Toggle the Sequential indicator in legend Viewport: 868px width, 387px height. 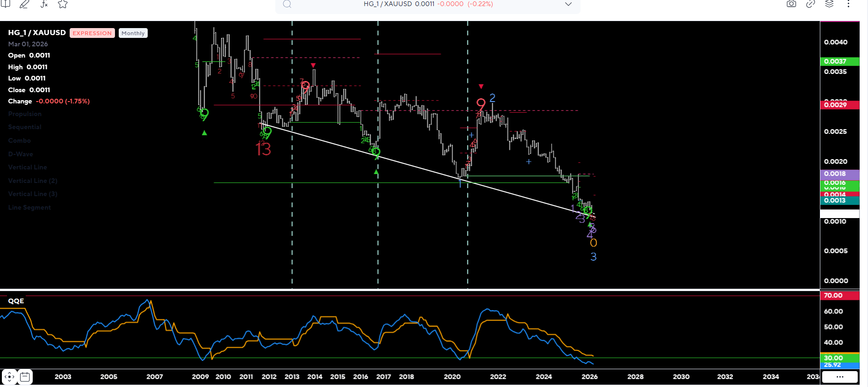click(25, 127)
